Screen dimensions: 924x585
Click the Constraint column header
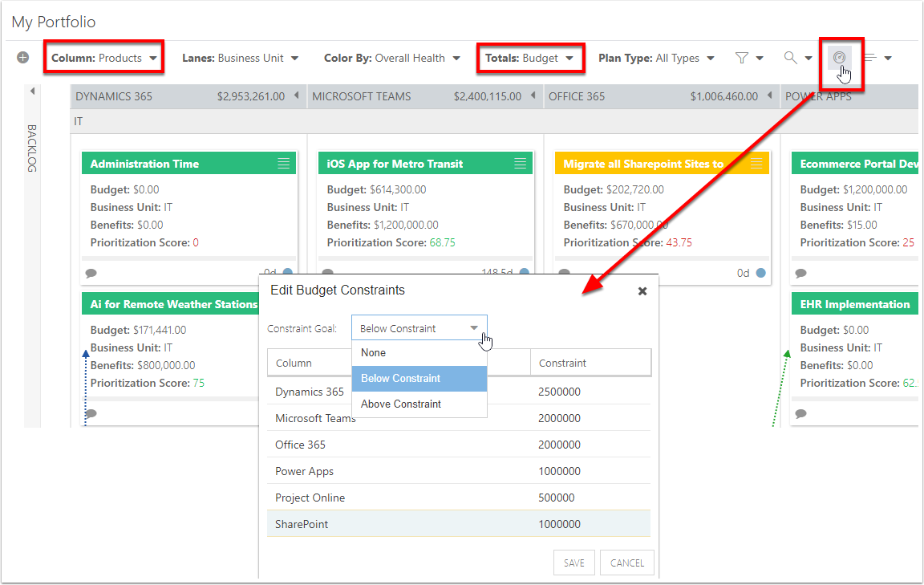click(590, 363)
